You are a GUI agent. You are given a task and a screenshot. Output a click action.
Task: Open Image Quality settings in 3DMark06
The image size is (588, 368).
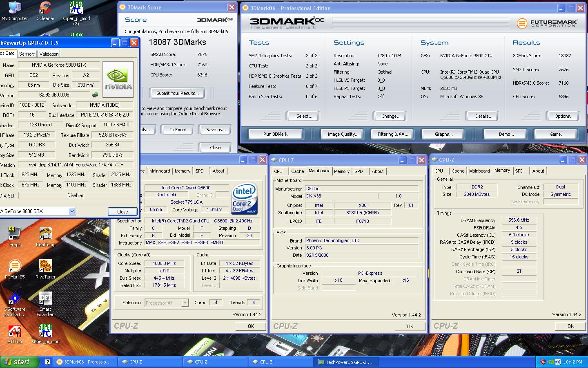343,134
